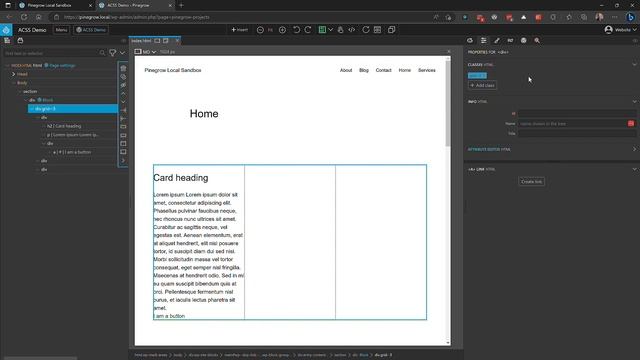
Task: Click the Fit zoom label
Action: click(270, 30)
